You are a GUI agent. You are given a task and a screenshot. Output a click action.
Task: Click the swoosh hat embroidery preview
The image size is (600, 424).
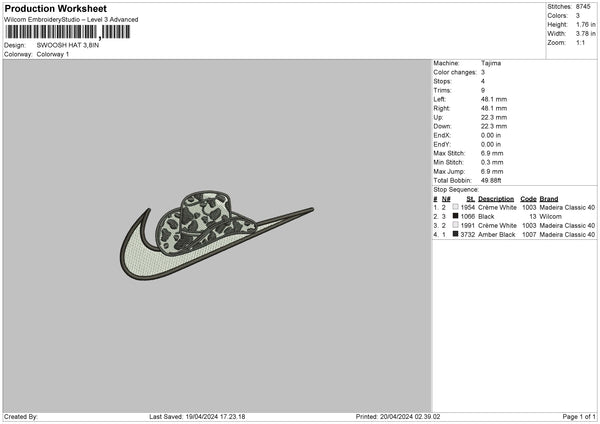217,235
